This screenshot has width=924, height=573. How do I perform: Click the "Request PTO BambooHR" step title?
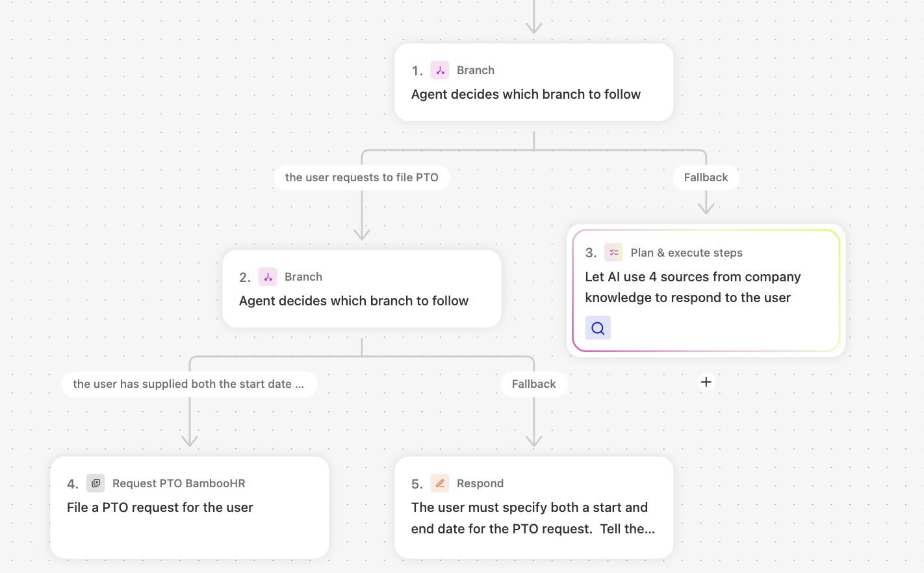click(x=179, y=483)
